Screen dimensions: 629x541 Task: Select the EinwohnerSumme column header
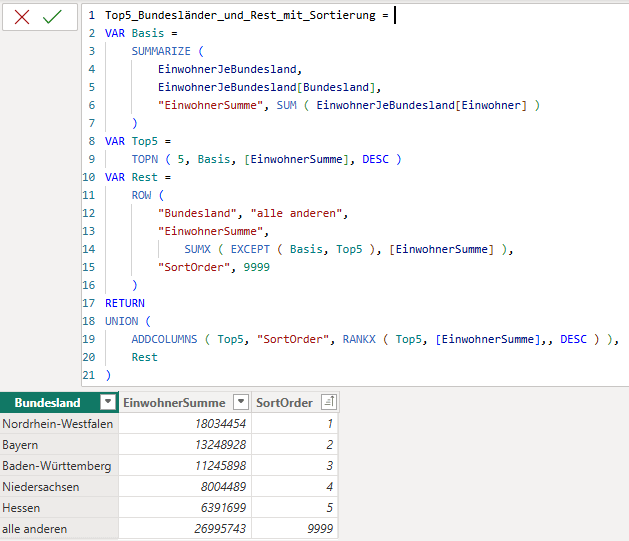click(x=174, y=403)
